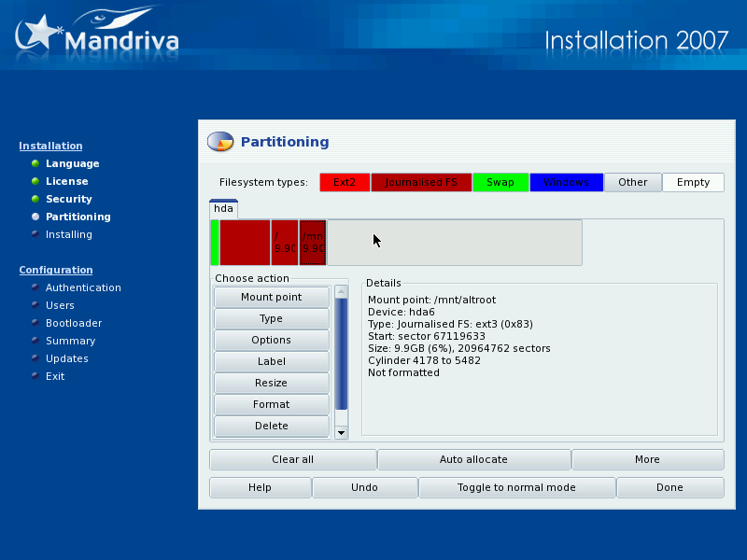Click green bullet next to License
The image size is (747, 560).
coord(35,181)
